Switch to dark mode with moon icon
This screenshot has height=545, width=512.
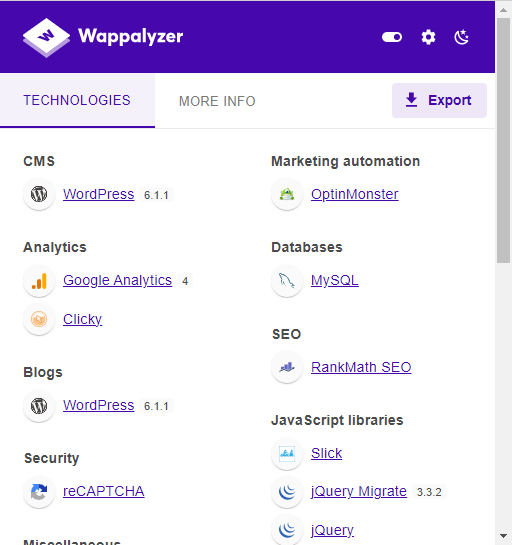(462, 37)
